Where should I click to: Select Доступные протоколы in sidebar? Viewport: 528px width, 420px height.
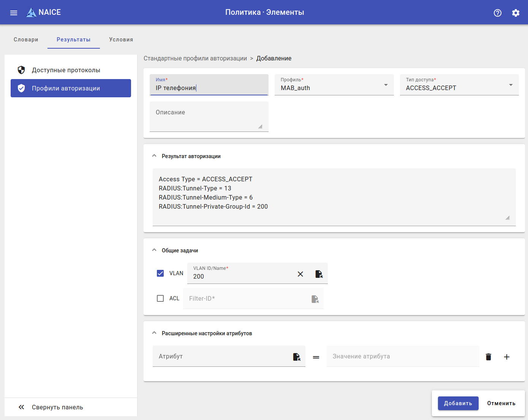point(66,70)
